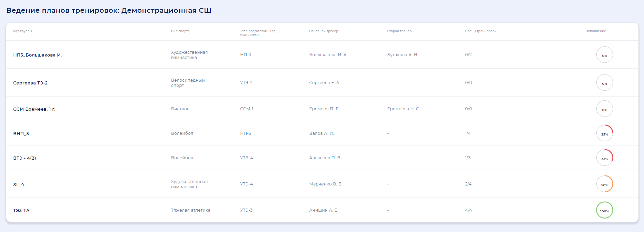The image size is (644, 232).
Task: Click the Вид спорта column header
Action: [180, 31]
